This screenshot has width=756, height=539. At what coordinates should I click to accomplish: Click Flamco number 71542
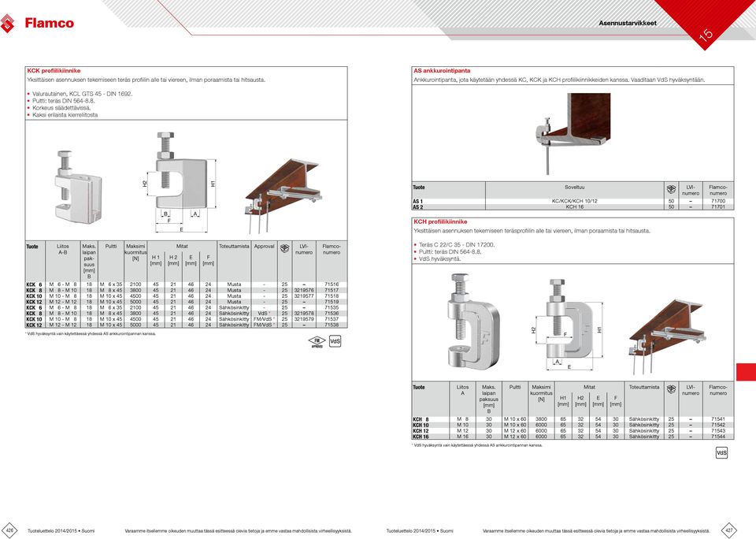[718, 425]
